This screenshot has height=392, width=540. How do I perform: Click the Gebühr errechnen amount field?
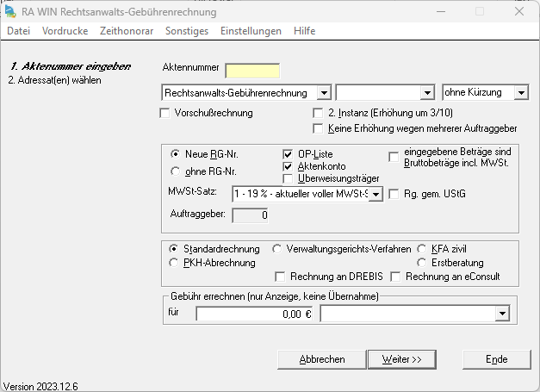[254, 314]
